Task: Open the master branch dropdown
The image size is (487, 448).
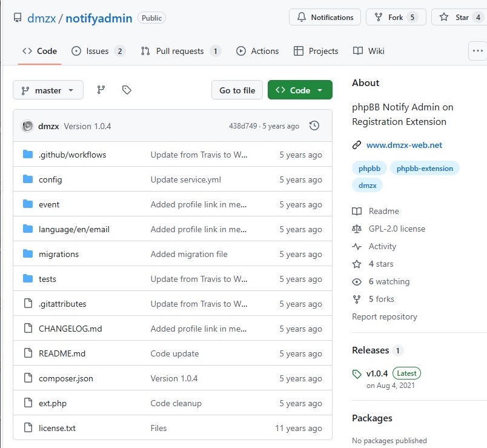Action: 48,90
